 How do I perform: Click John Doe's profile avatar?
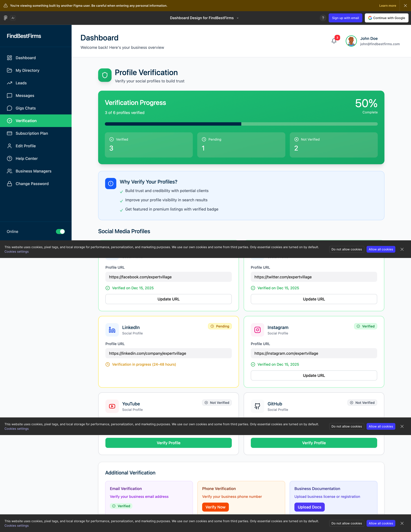(351, 41)
